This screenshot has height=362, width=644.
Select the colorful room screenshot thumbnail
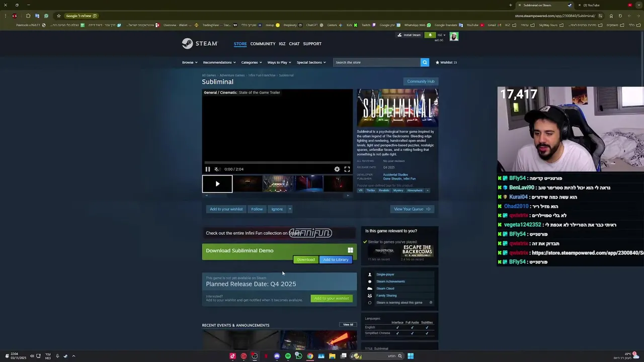point(278,184)
